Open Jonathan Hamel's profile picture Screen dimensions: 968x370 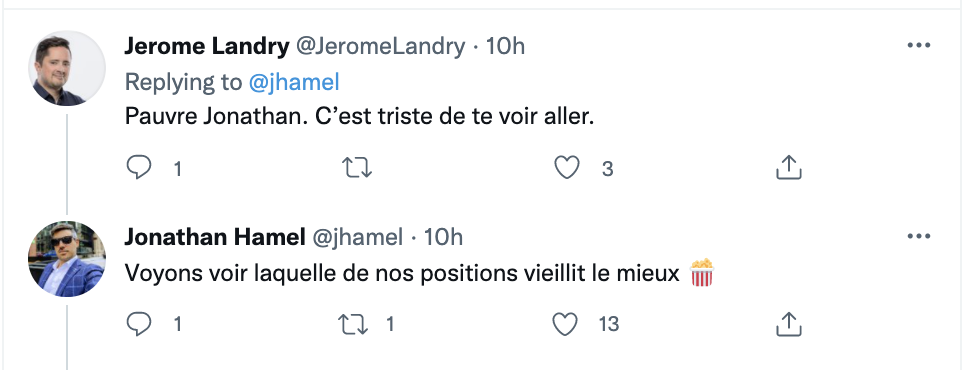pyautogui.click(x=67, y=259)
